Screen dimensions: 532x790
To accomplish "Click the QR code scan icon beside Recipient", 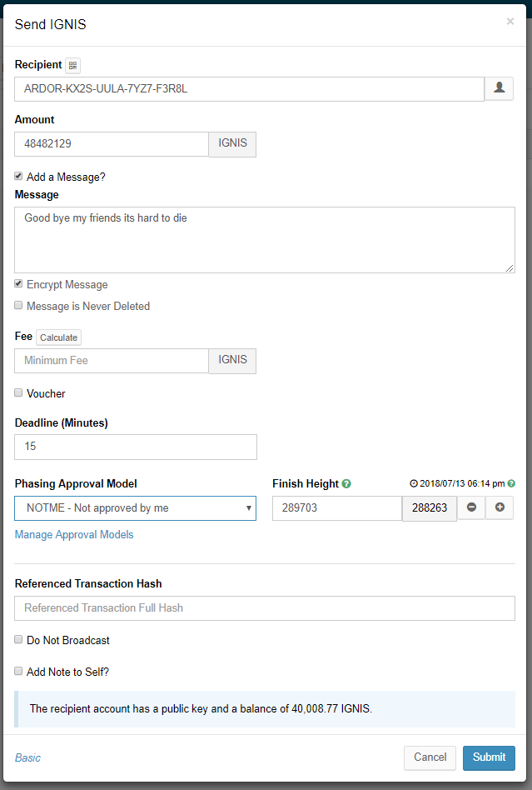I will click(72, 65).
